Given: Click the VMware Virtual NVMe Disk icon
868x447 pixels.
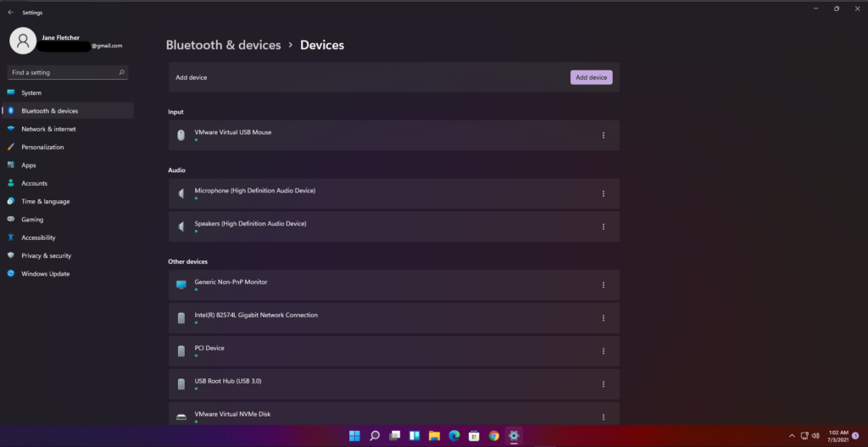Looking at the screenshot, I should (x=181, y=416).
